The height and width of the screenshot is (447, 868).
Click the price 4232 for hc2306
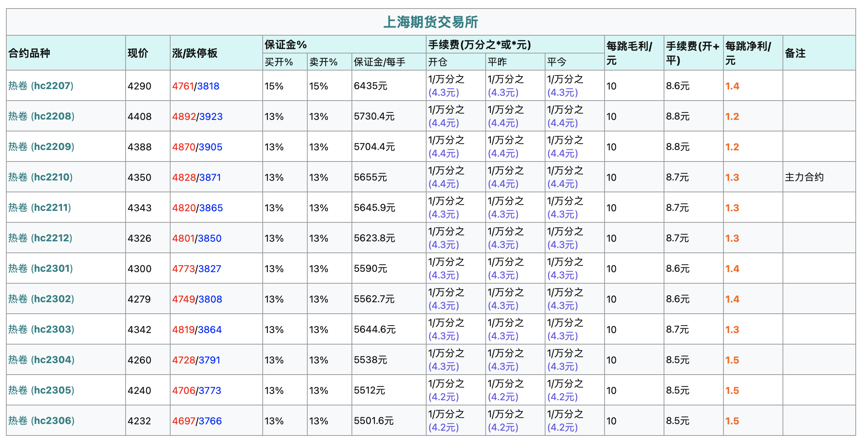[139, 421]
